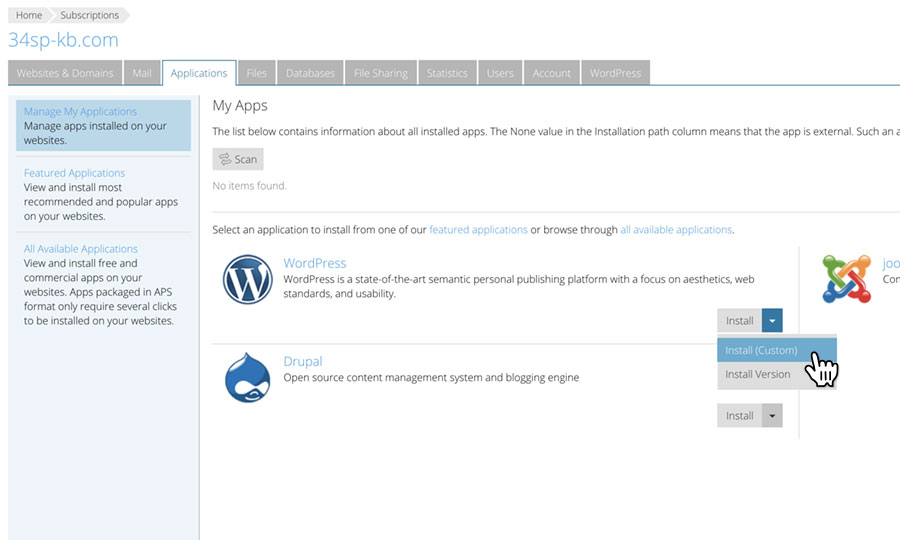Open Featured Applications sidebar link
900x540 pixels.
point(74,173)
